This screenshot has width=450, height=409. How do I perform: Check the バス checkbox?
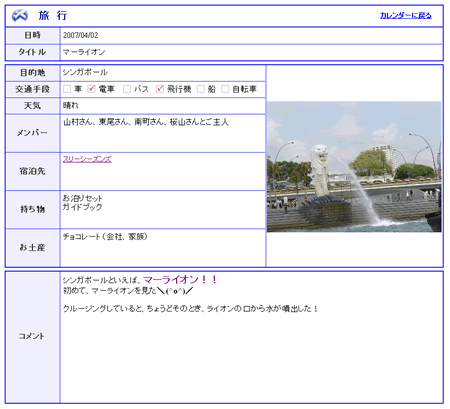pos(127,89)
